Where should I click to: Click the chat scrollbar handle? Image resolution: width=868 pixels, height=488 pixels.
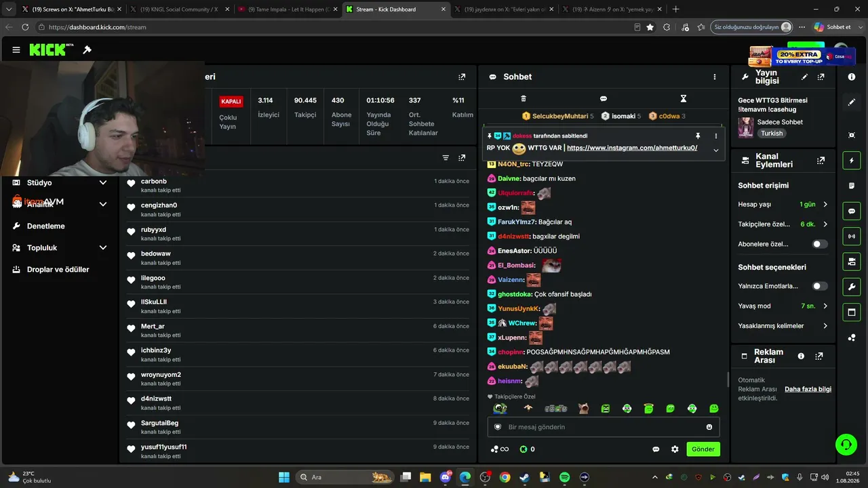[x=728, y=379]
